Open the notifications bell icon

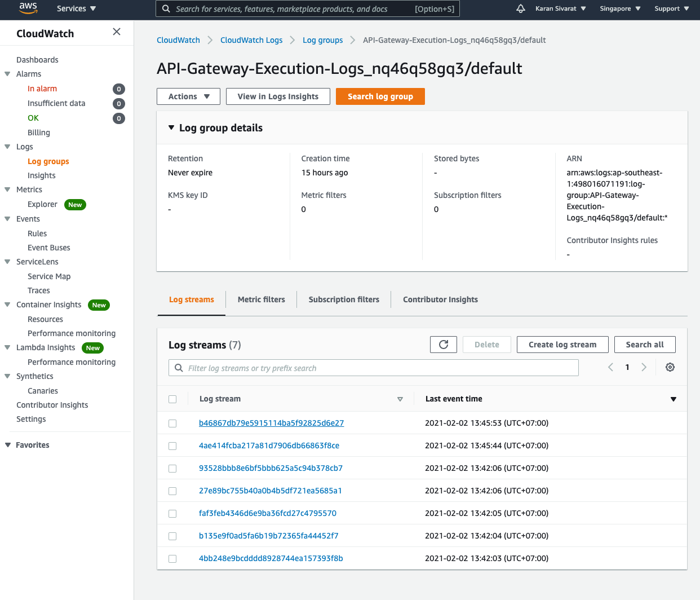pos(520,8)
